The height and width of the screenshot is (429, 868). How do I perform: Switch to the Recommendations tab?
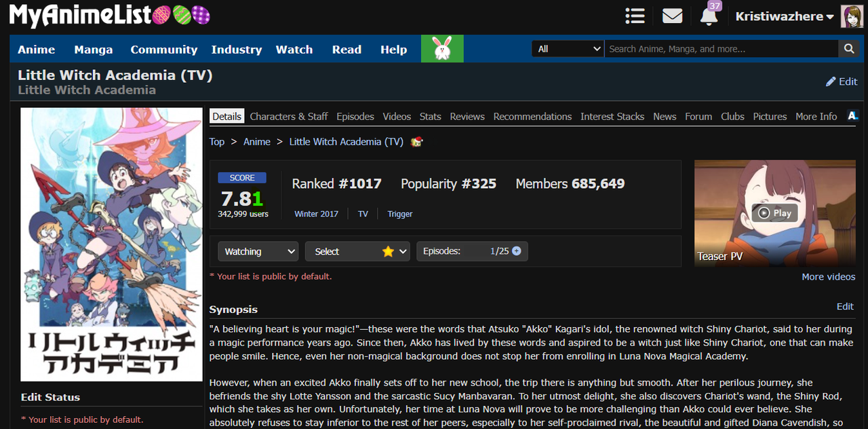(532, 116)
